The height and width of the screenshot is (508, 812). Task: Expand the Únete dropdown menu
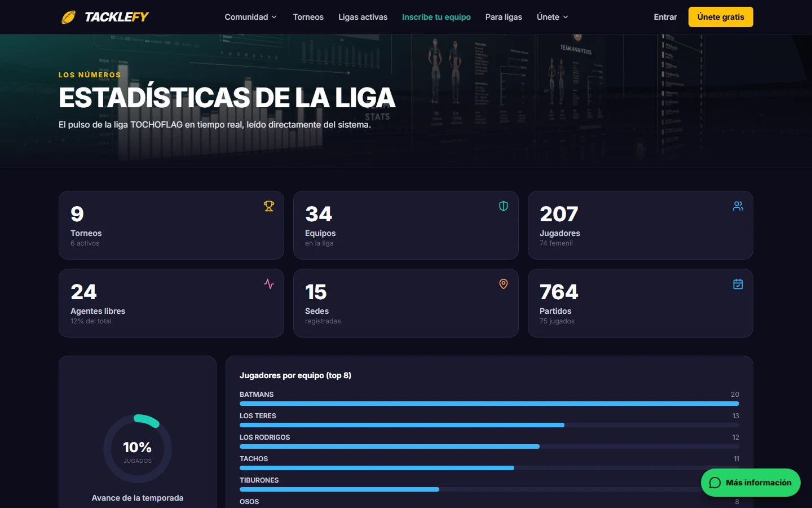click(x=552, y=17)
